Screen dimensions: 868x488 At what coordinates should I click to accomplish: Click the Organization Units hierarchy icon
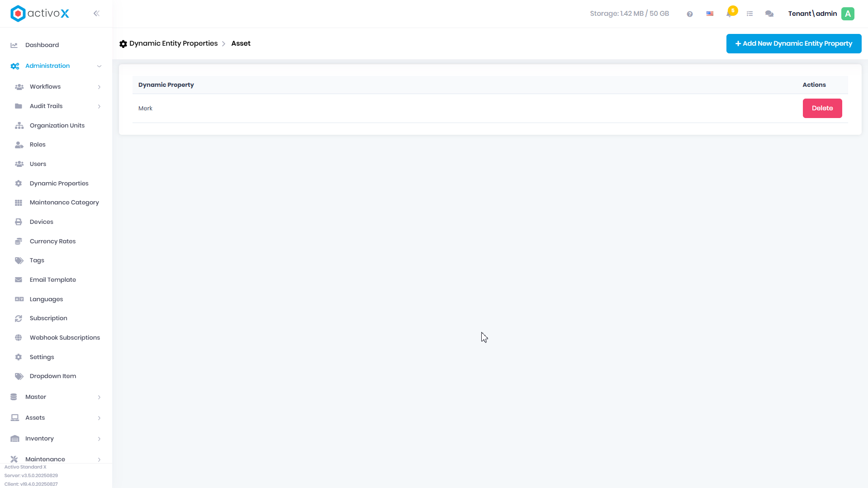[19, 126]
